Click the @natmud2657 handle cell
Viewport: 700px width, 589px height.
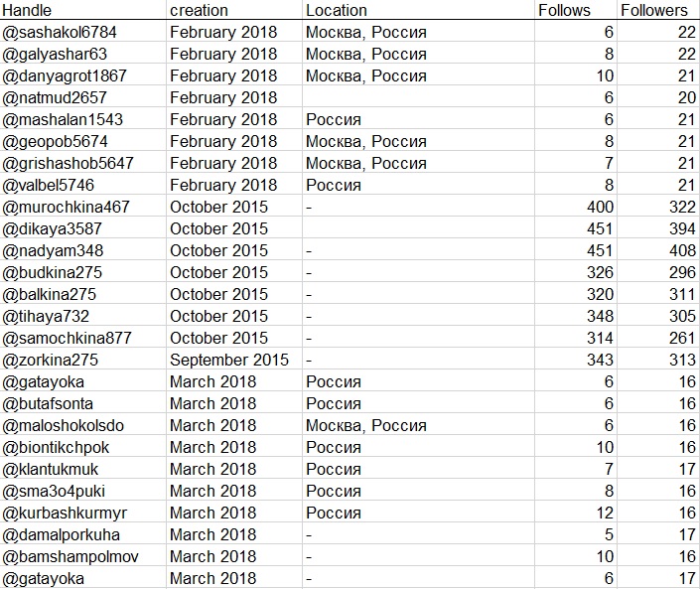[x=56, y=97]
